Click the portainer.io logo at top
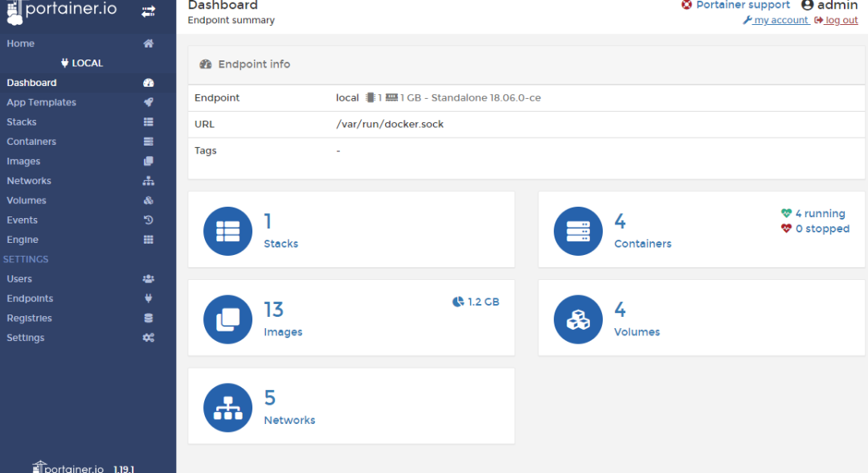 coord(62,11)
